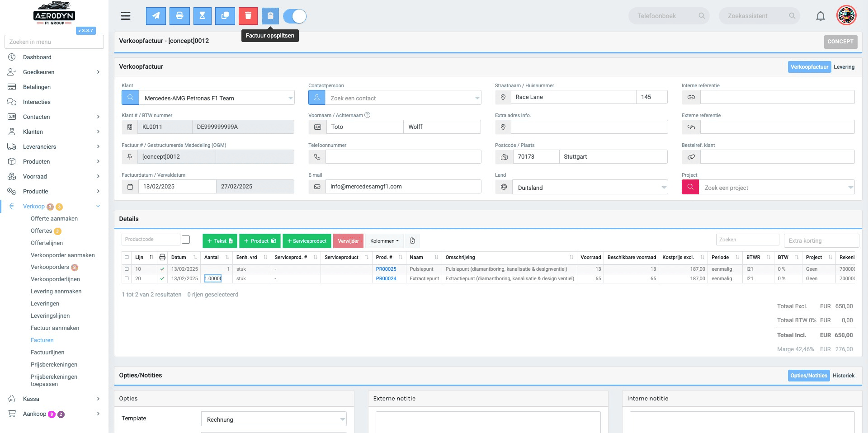Delete the invoice with the red trash icon

point(248,16)
